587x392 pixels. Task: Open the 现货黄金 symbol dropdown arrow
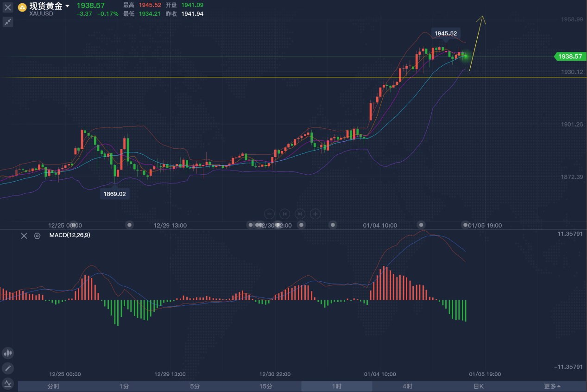[x=67, y=6]
